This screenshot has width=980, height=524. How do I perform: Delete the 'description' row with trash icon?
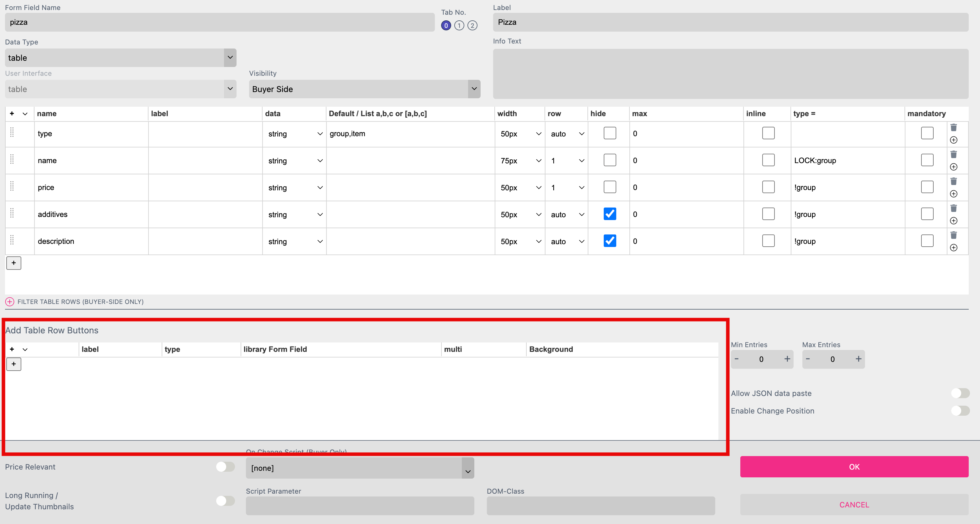tap(953, 236)
